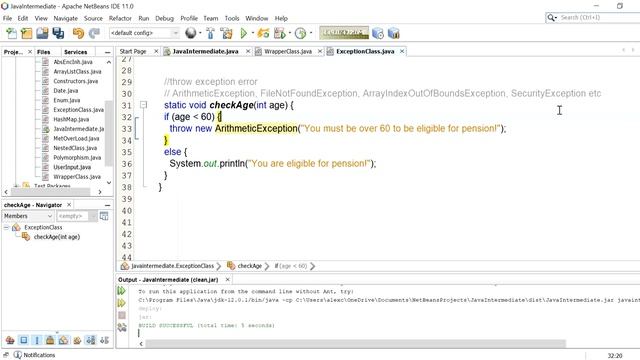Open the browser globe toolbar icon
This screenshot has height=360, width=640.
190,33
